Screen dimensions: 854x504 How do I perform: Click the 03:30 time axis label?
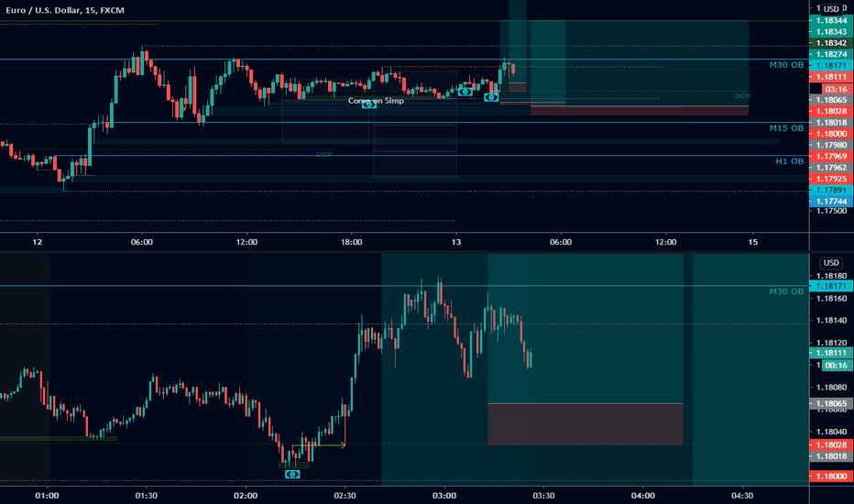point(543,496)
